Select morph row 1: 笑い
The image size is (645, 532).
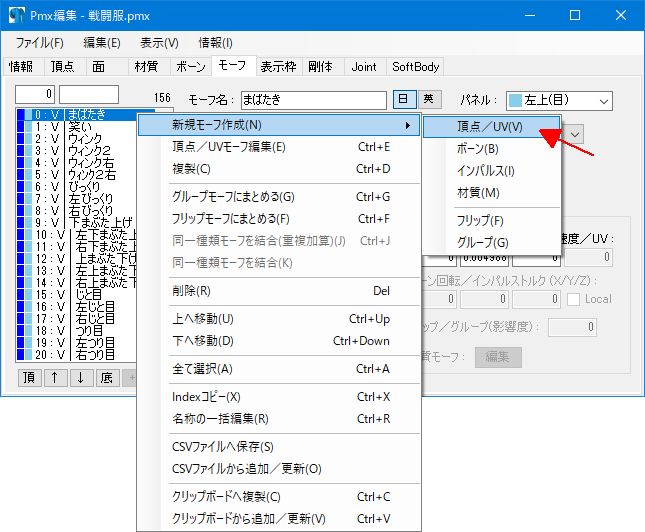[x=77, y=126]
